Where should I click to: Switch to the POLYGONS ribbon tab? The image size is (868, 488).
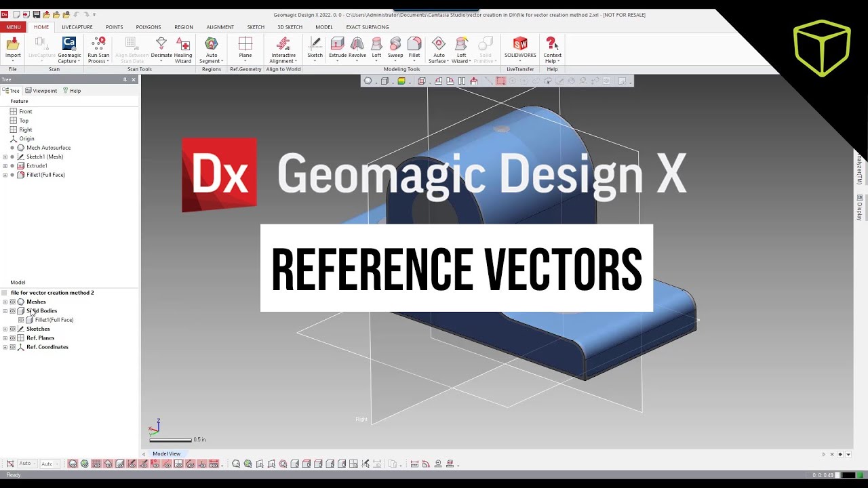tap(149, 27)
